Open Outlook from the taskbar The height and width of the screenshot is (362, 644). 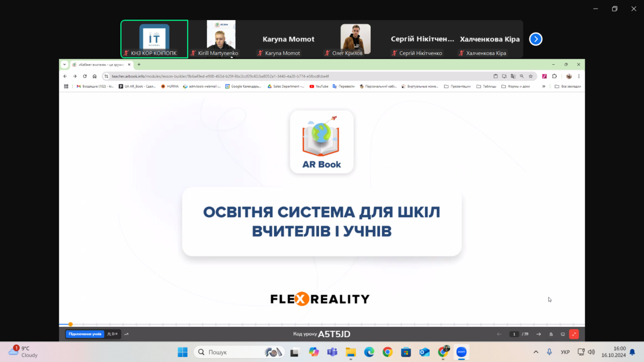coord(424,352)
